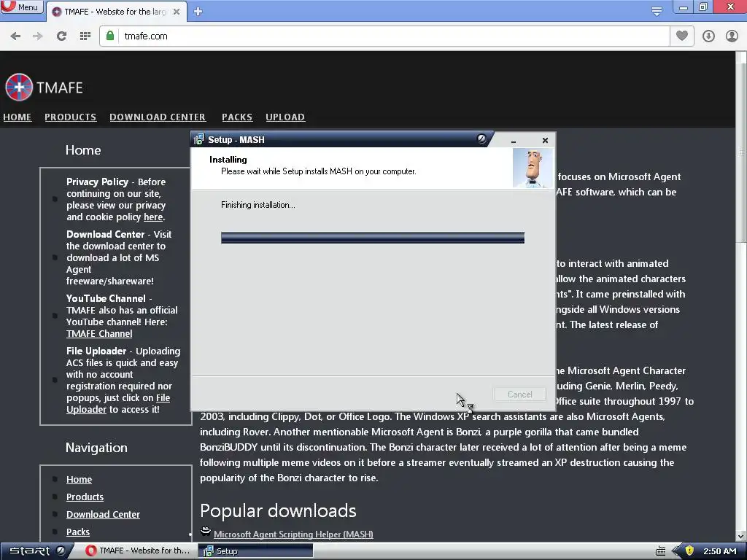The width and height of the screenshot is (747, 560).
Task: Open PRODUCTS in the site navigation
Action: pos(71,117)
